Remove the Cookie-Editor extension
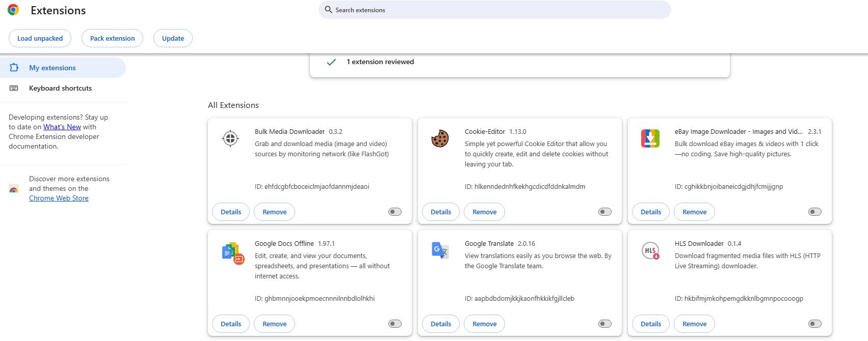The image size is (868, 341). (485, 212)
